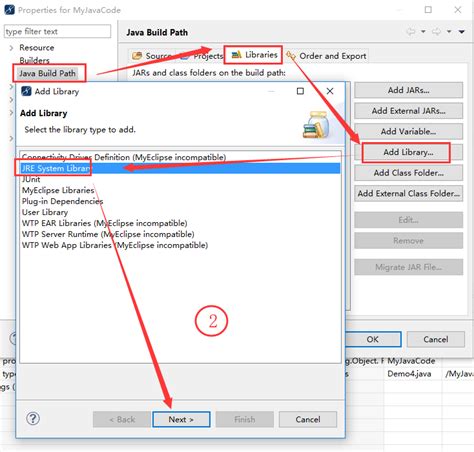
Task: Click the < Back button
Action: click(122, 419)
